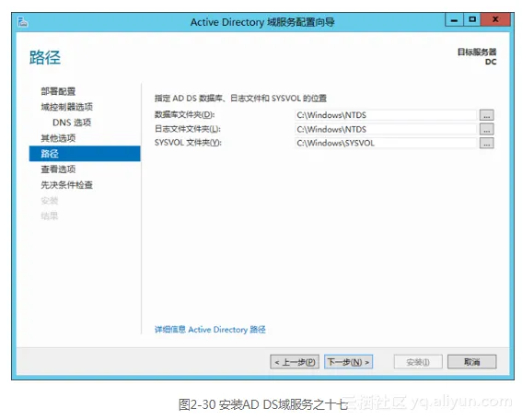Screen dimensions: 522x420
Task: Select the highlighted 路径 step
Action: (x=85, y=154)
